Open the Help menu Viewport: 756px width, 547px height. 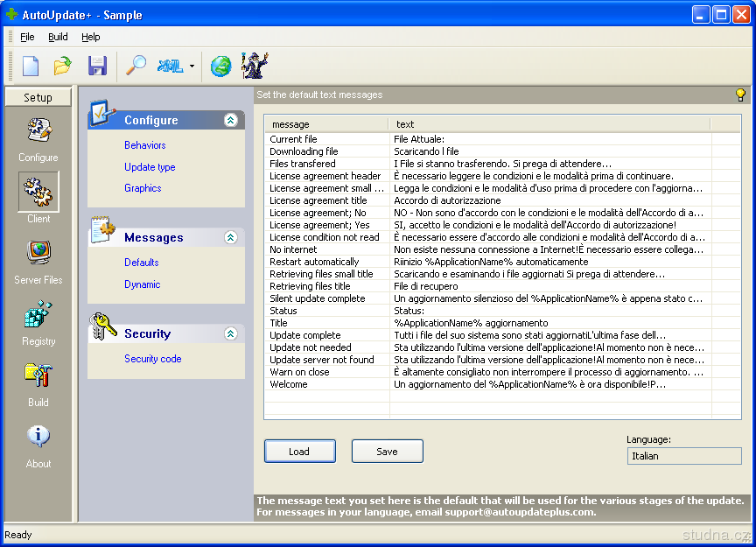(91, 37)
